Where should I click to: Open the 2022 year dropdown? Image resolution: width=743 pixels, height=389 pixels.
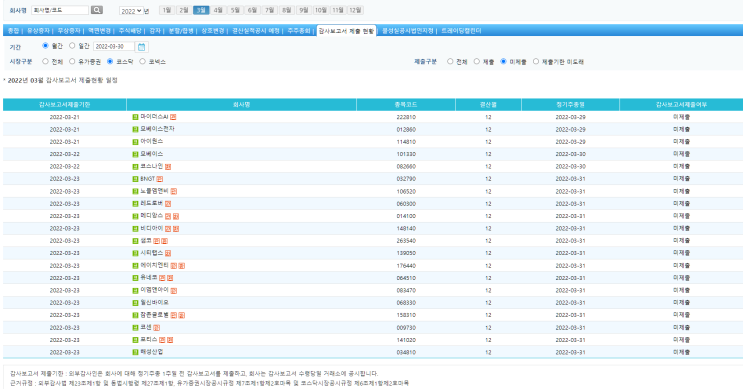[131, 11]
